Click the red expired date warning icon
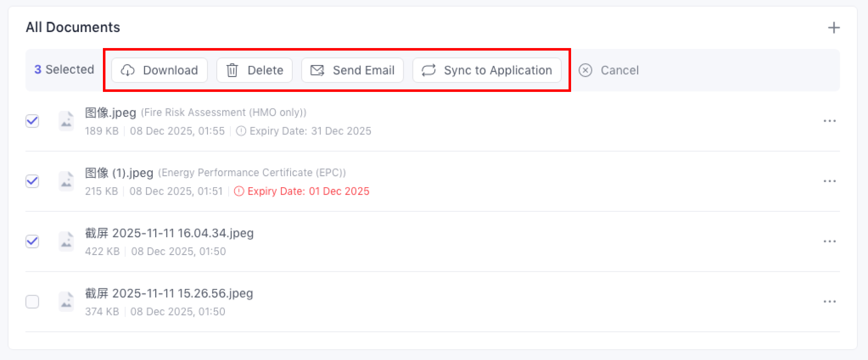The height and width of the screenshot is (360, 868). click(x=239, y=191)
